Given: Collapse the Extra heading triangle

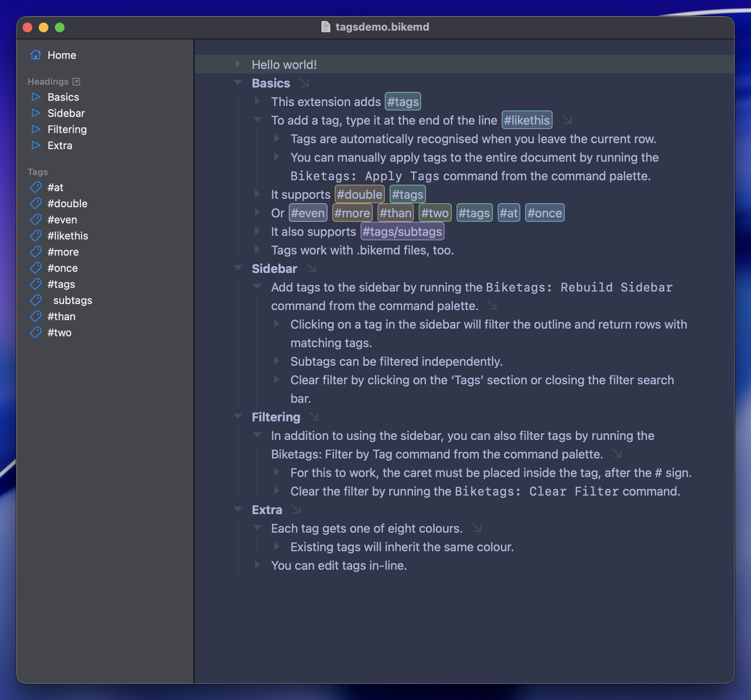Looking at the screenshot, I should 238,509.
